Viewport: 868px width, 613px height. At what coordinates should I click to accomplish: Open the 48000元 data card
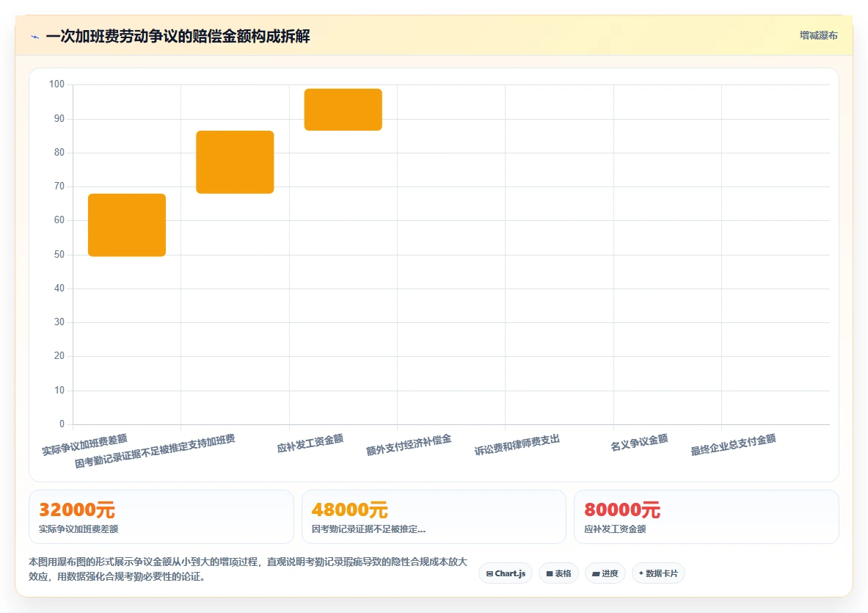click(434, 517)
